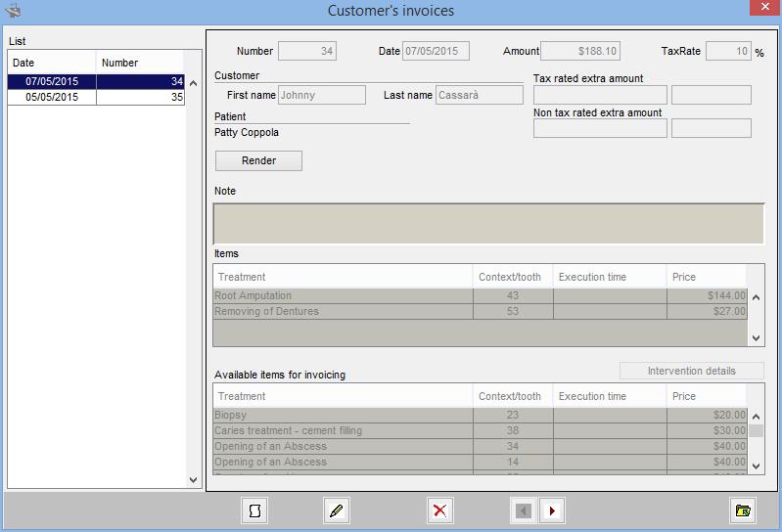The image size is (782, 532).
Task: Click the TaxRate input field
Action: pyautogui.click(x=727, y=51)
